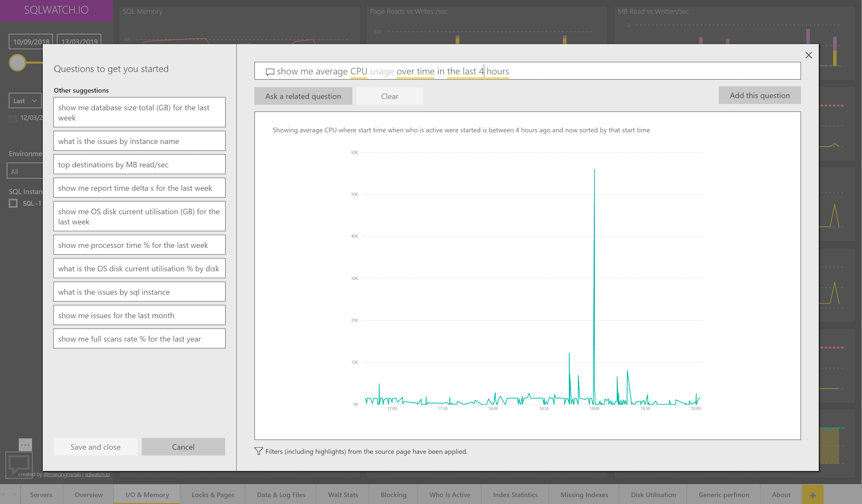This screenshot has width=862, height=504.
Task: Click the speech bubble icon in the question box
Action: pos(270,72)
